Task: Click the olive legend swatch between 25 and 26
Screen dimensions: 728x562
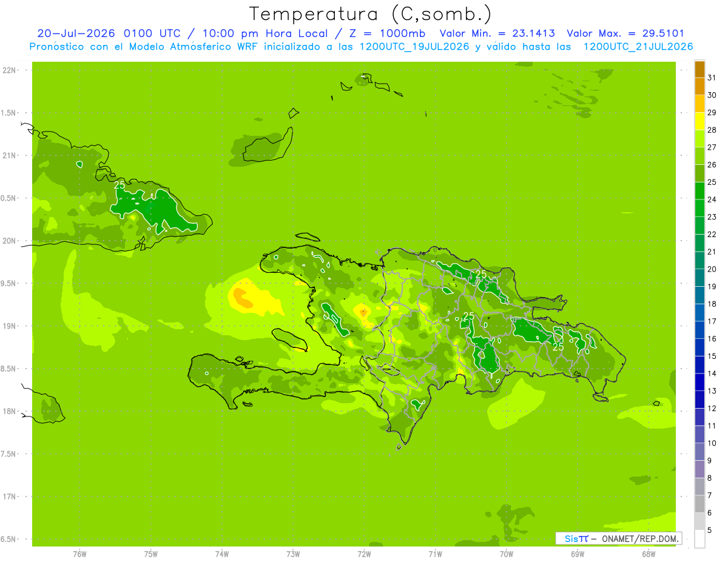Action: click(x=699, y=173)
